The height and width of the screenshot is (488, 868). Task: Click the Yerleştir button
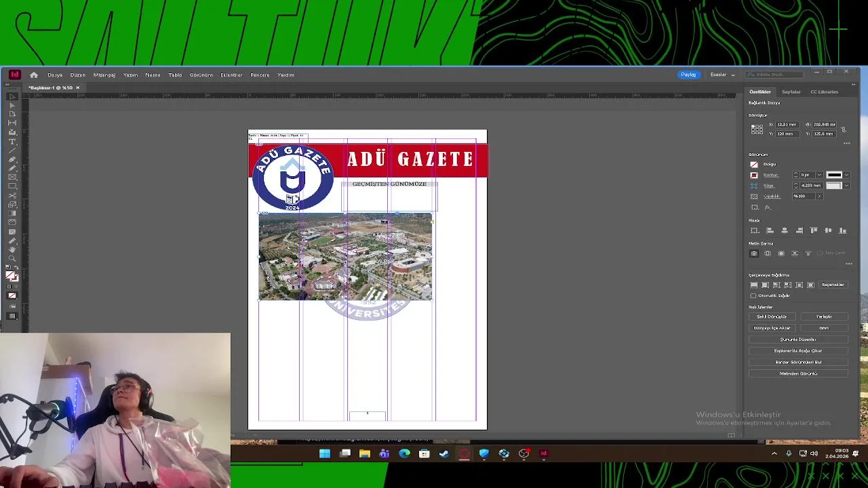[824, 317]
